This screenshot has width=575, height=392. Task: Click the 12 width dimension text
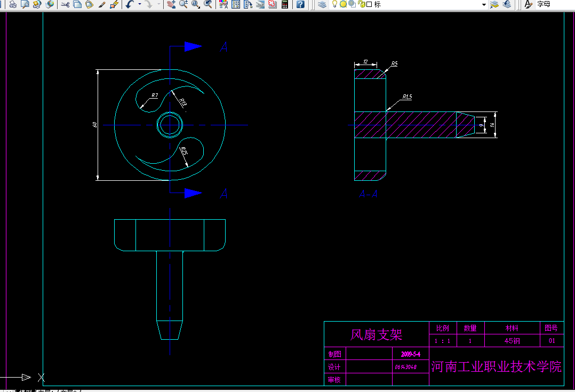click(365, 62)
